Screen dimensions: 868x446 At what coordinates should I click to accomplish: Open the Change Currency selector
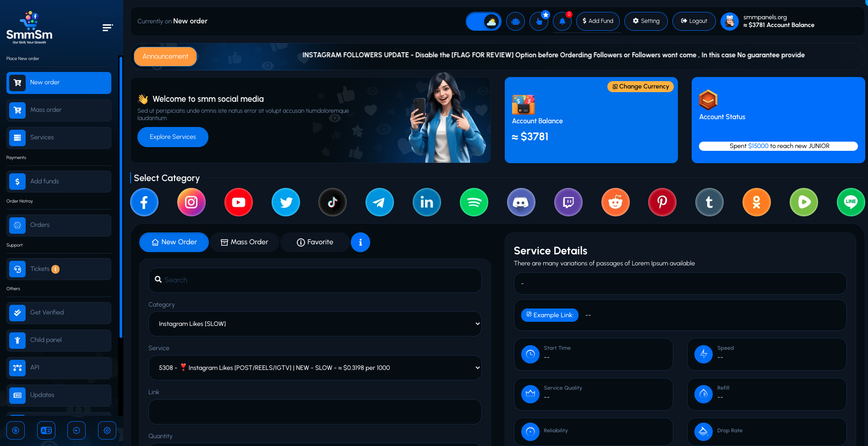tap(640, 87)
